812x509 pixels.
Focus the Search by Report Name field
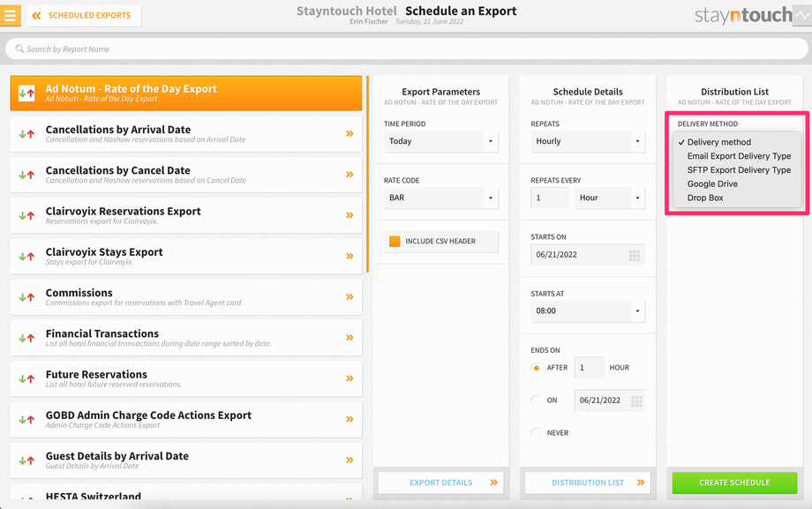[x=406, y=49]
